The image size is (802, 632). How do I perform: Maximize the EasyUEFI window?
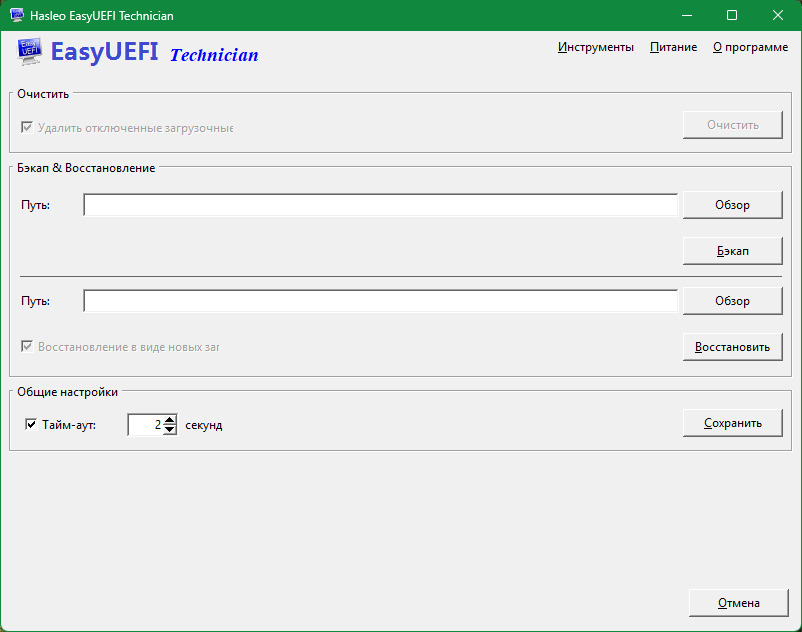coord(732,15)
